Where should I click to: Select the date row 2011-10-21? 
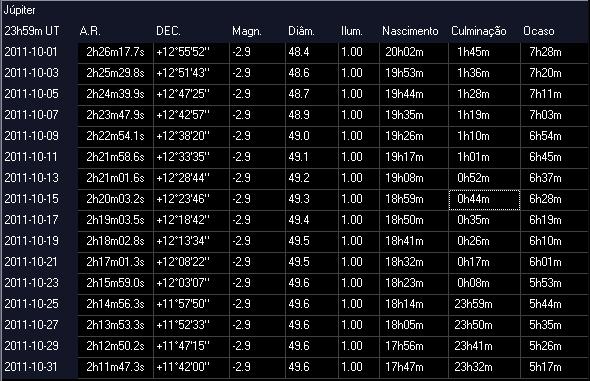point(32,262)
